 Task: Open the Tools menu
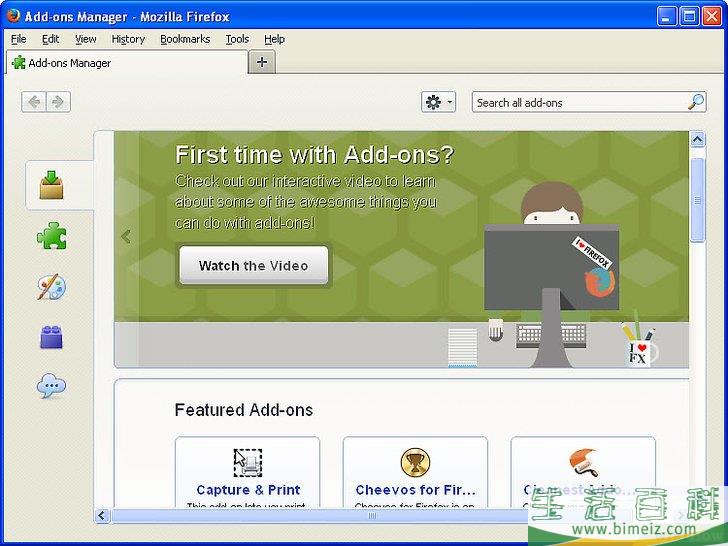coord(237,39)
